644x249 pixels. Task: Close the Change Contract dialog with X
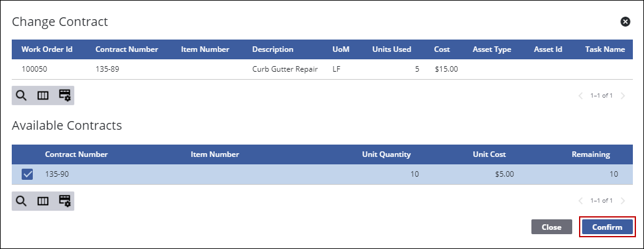tap(625, 22)
